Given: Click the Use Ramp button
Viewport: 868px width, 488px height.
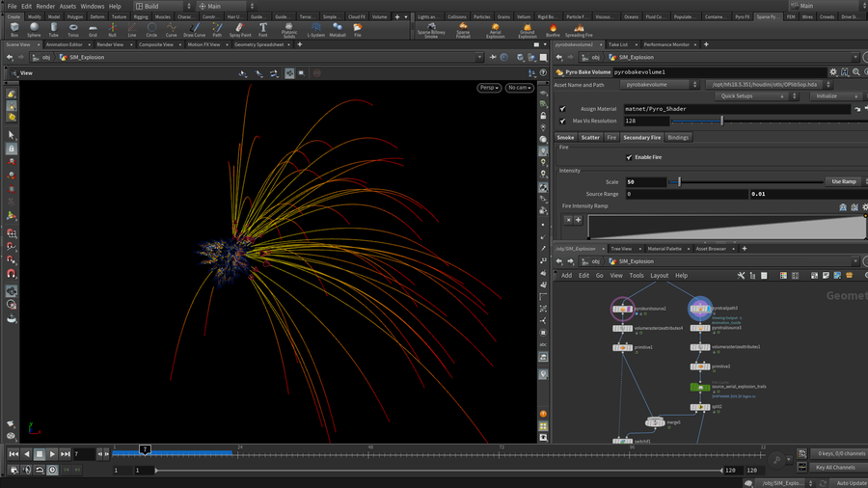Looking at the screenshot, I should pos(844,181).
